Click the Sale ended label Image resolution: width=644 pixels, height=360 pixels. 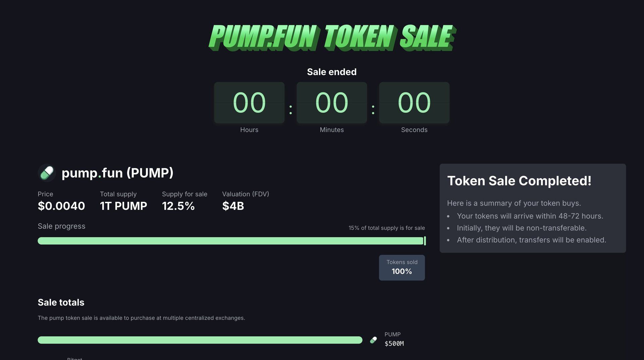coord(332,72)
